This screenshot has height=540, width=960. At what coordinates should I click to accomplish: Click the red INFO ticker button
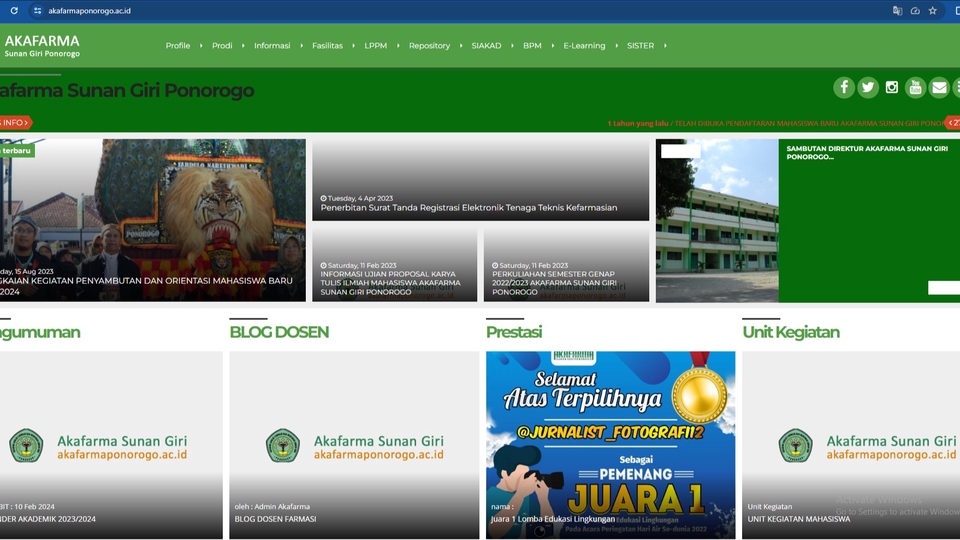coord(15,122)
